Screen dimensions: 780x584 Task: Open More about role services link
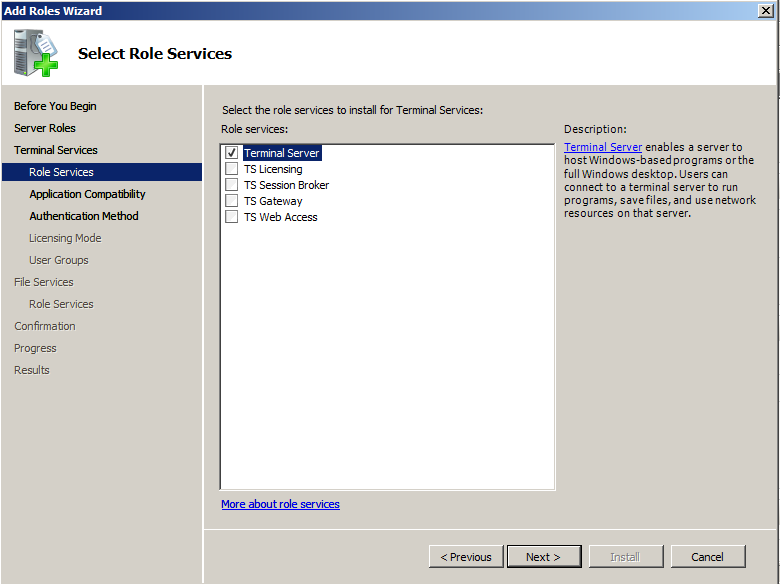pyautogui.click(x=281, y=504)
